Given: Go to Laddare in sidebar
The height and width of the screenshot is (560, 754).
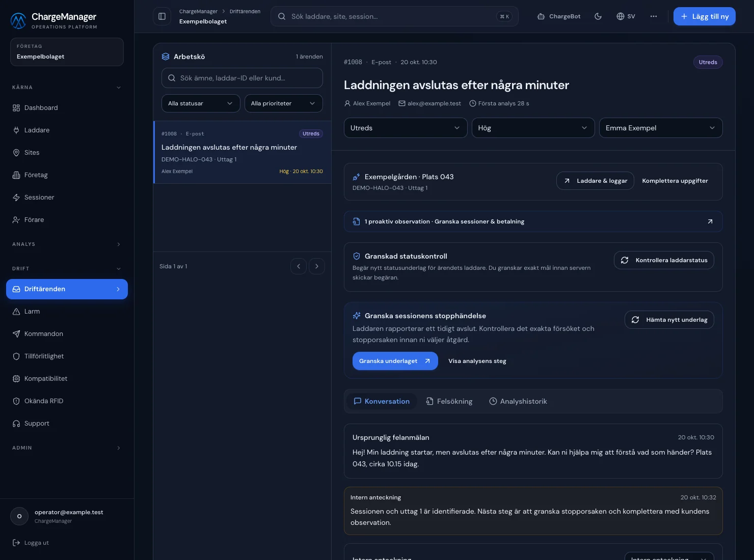Looking at the screenshot, I should coord(67,130).
